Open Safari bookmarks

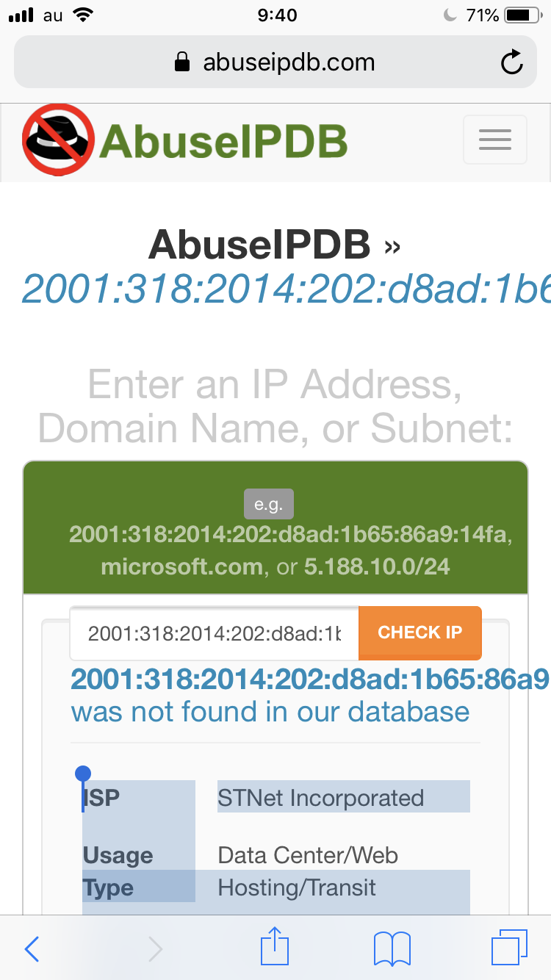pos(392,949)
